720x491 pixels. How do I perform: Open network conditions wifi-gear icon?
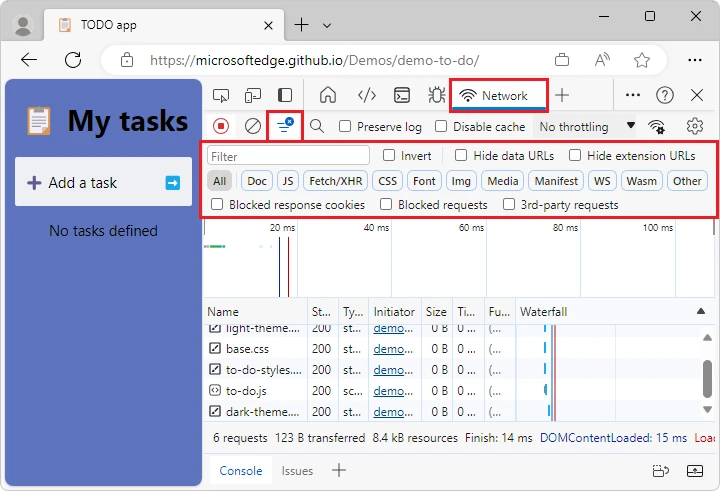[657, 126]
